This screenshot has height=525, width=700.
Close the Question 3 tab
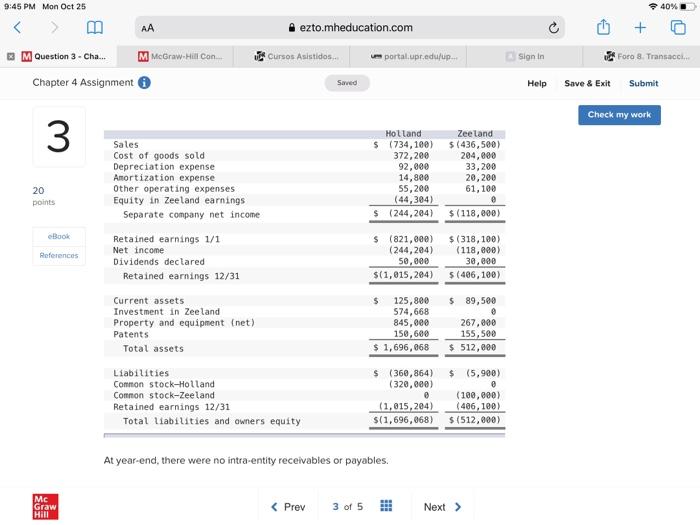click(11, 56)
